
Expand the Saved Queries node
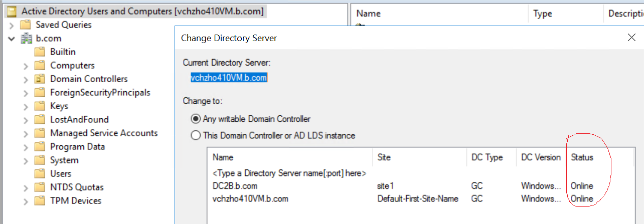tap(12, 25)
